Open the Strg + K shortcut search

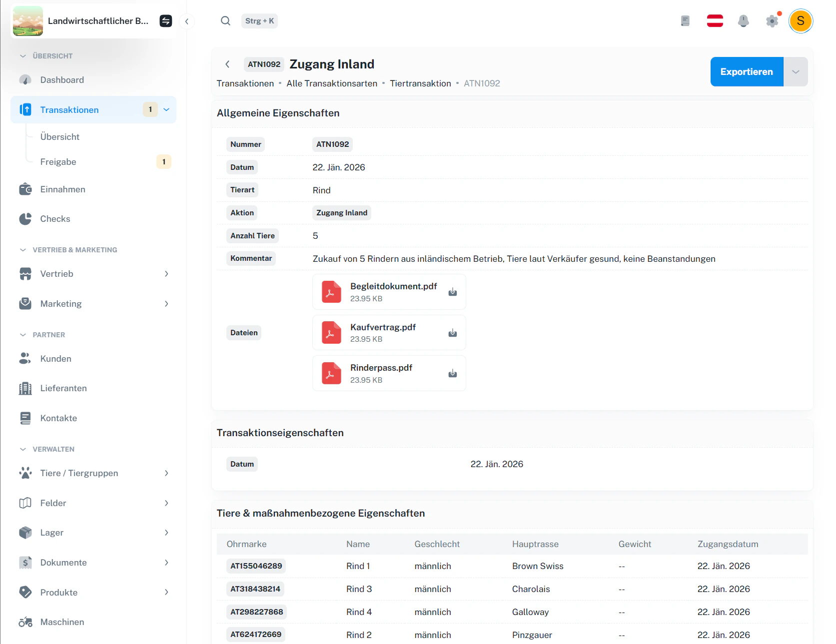(259, 21)
